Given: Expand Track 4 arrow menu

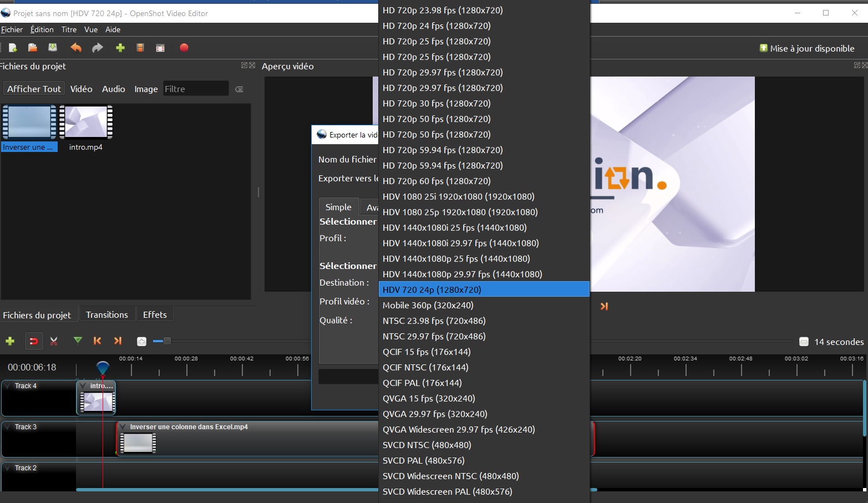Looking at the screenshot, I should point(8,386).
